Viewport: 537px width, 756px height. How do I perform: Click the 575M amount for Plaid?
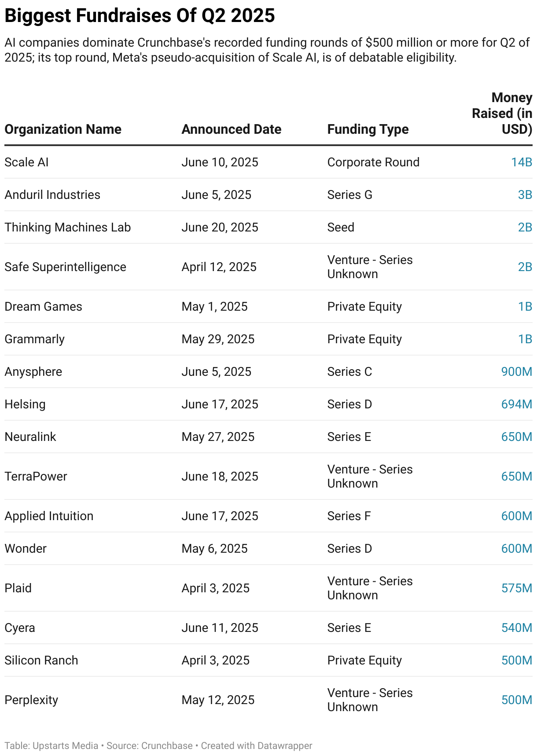point(517,588)
